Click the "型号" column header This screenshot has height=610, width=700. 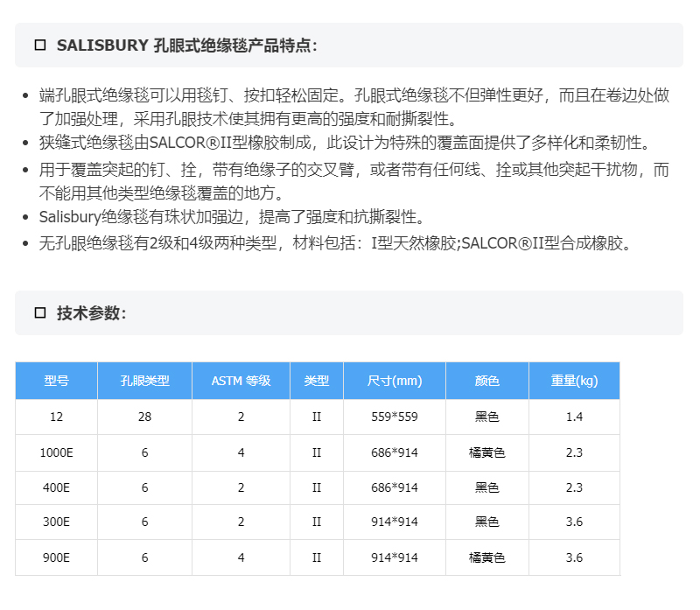point(56,381)
